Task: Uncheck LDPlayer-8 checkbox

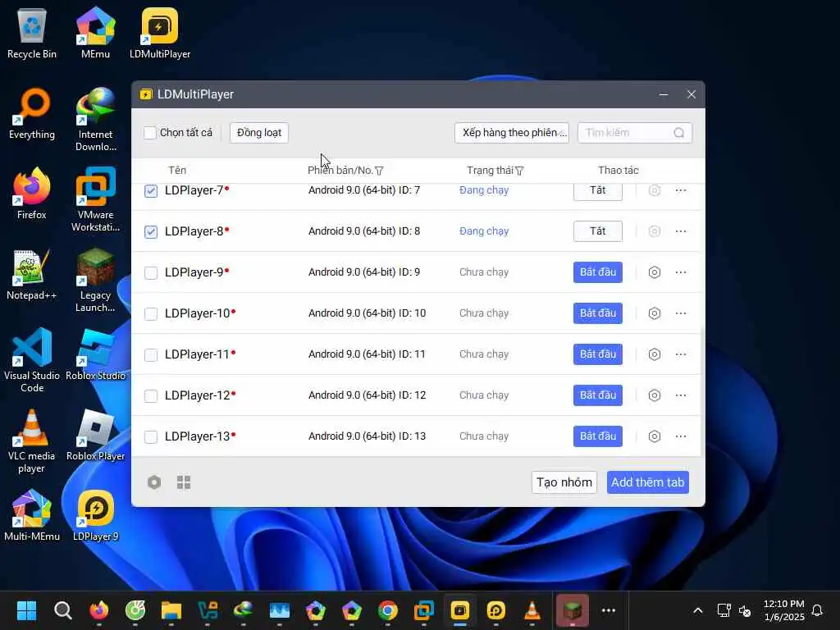Action: pyautogui.click(x=151, y=232)
